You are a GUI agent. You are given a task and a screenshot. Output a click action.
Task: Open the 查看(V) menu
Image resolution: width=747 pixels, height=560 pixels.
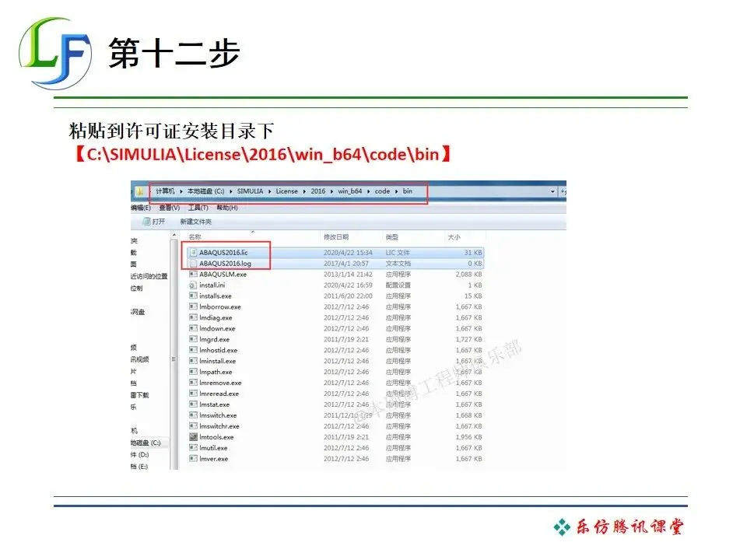[170, 208]
